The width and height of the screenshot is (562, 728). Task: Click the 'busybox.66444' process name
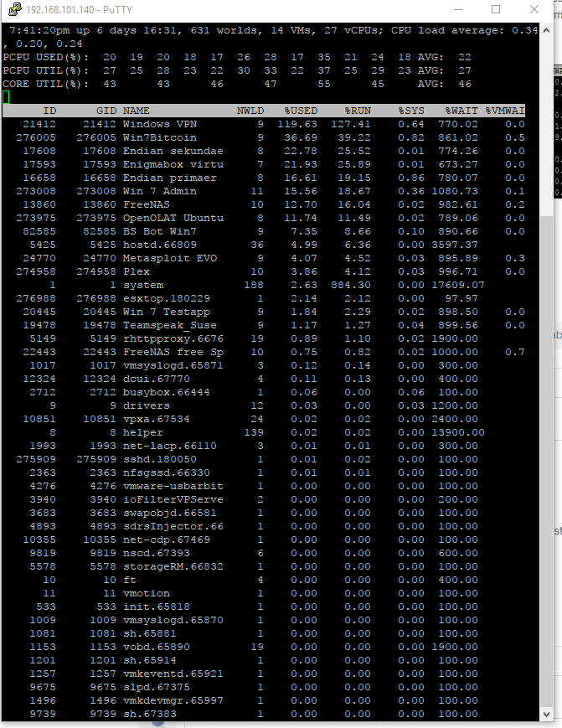point(167,392)
